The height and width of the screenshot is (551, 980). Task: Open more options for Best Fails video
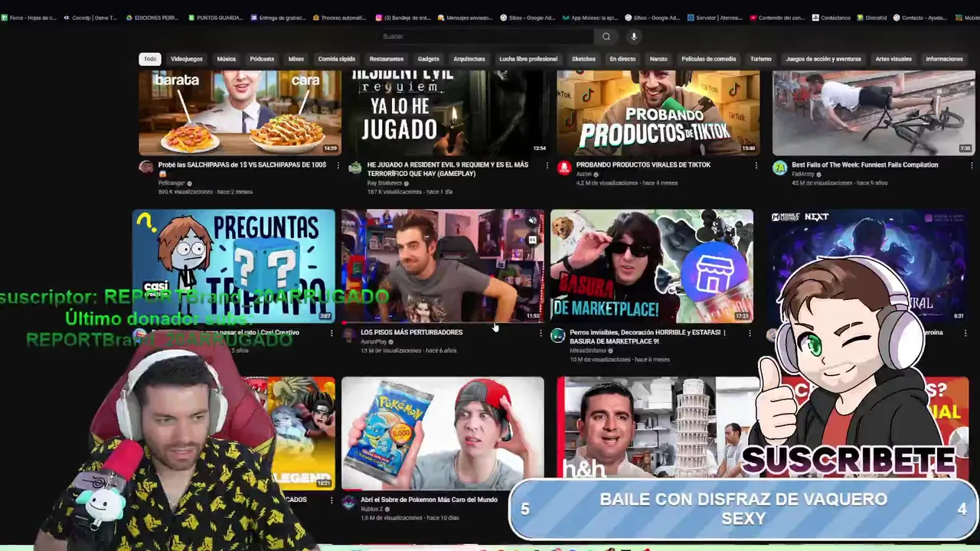972,165
